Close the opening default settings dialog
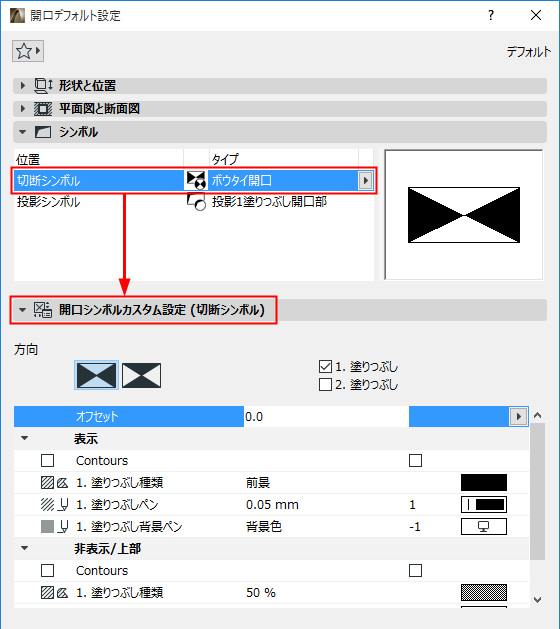The image size is (560, 629). [x=536, y=15]
